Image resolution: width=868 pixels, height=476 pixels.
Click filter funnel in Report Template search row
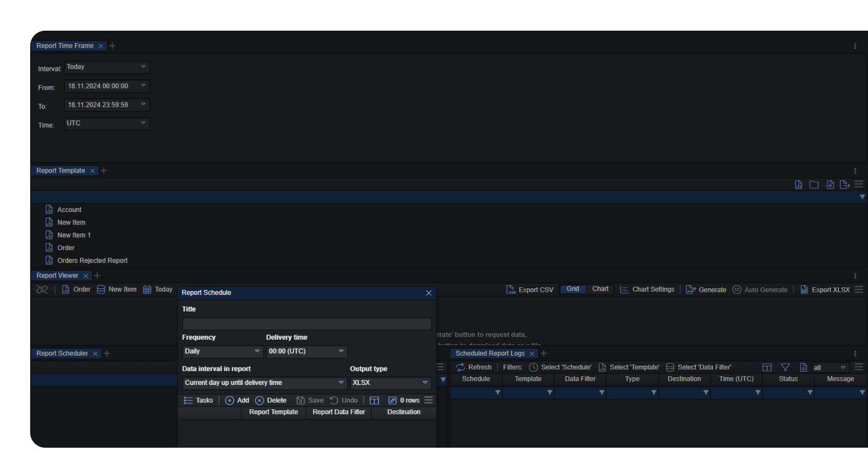click(x=862, y=197)
